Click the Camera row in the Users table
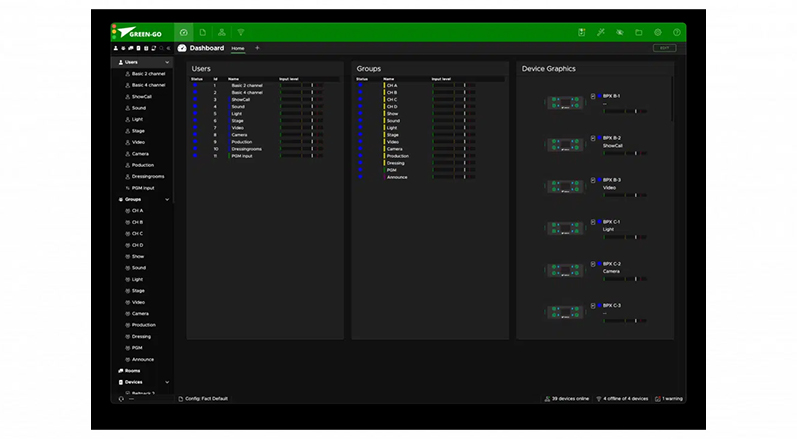The height and width of the screenshot is (439, 797). [x=265, y=135]
